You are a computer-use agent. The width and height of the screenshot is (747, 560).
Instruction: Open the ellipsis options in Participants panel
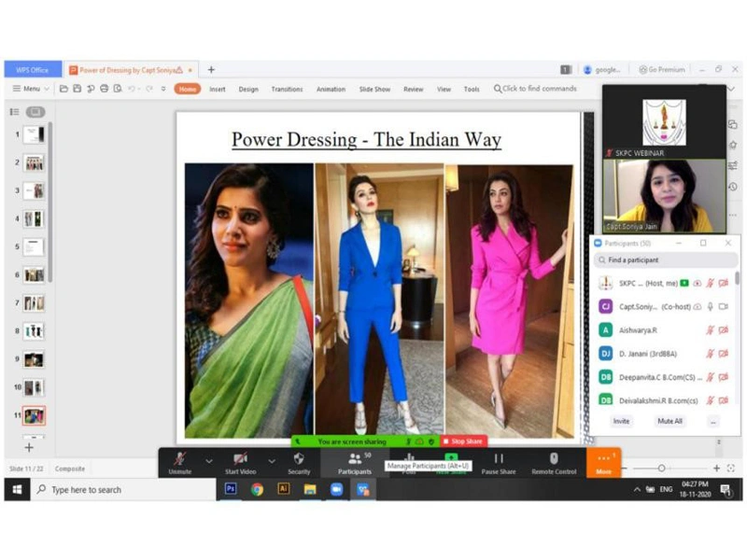[x=712, y=422]
